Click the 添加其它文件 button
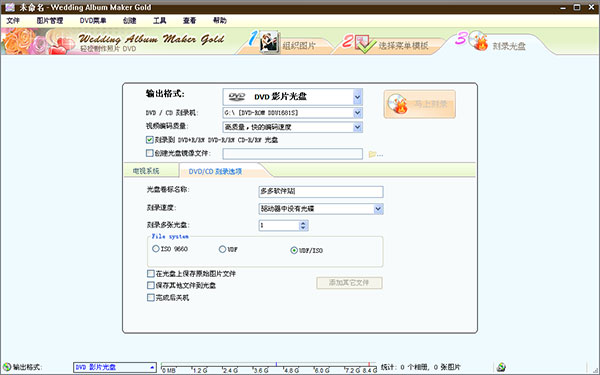This screenshot has height=375, width=600. (349, 283)
